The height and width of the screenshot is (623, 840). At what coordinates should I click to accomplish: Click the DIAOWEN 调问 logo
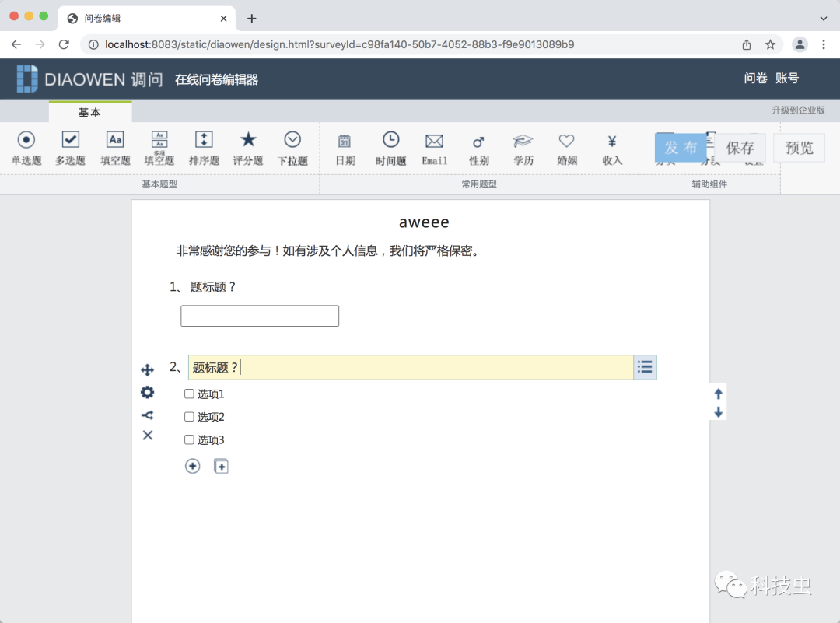point(89,79)
